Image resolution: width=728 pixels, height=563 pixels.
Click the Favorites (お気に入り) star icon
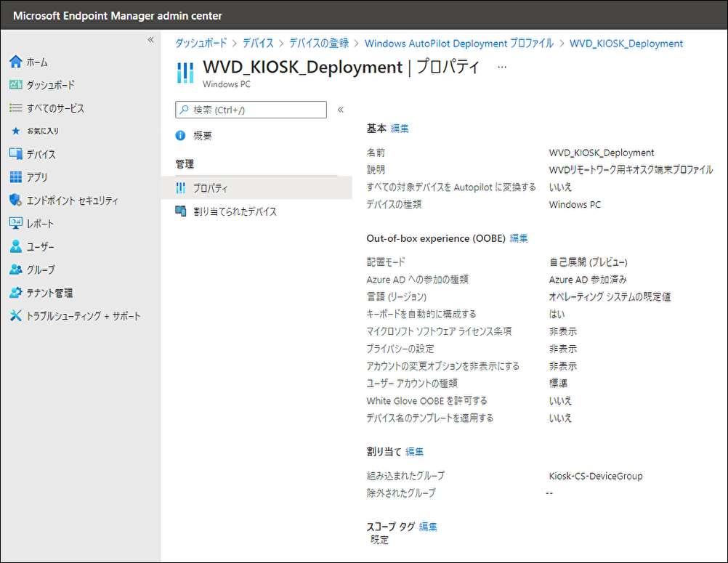click(16, 131)
